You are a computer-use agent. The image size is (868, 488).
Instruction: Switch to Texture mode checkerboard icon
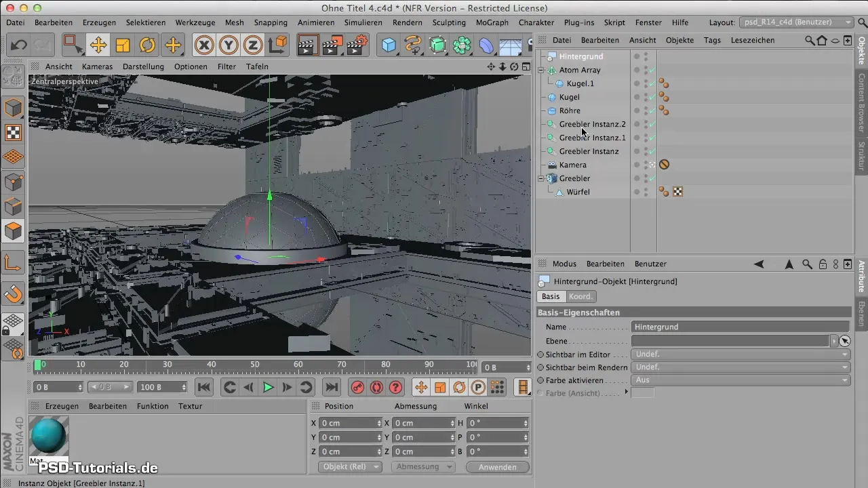[13, 132]
